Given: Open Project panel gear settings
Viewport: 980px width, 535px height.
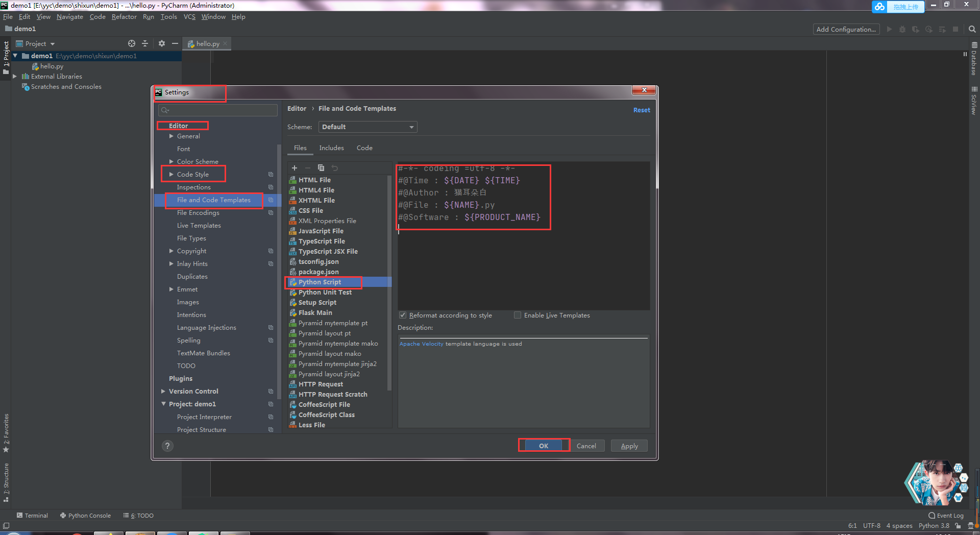Looking at the screenshot, I should (x=162, y=43).
